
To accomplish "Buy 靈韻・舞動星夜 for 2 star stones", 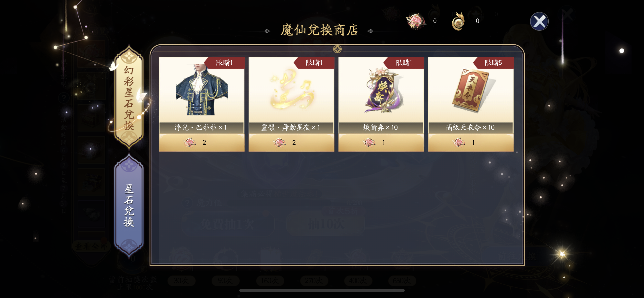I will (292, 143).
